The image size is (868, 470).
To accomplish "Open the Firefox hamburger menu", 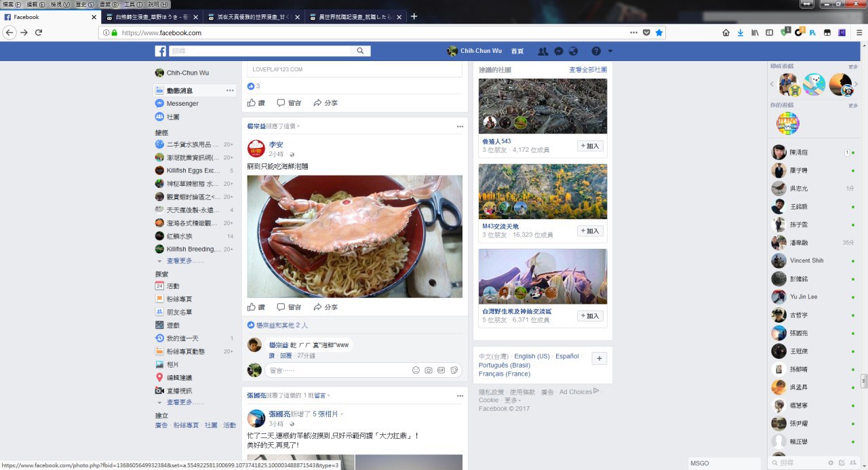I will [859, 33].
